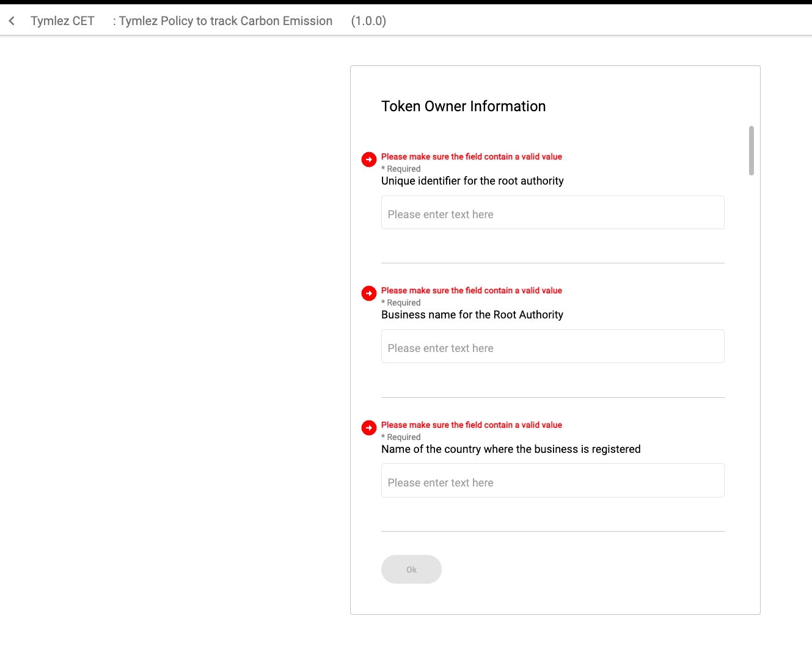Click validation error message above Business name

point(471,291)
